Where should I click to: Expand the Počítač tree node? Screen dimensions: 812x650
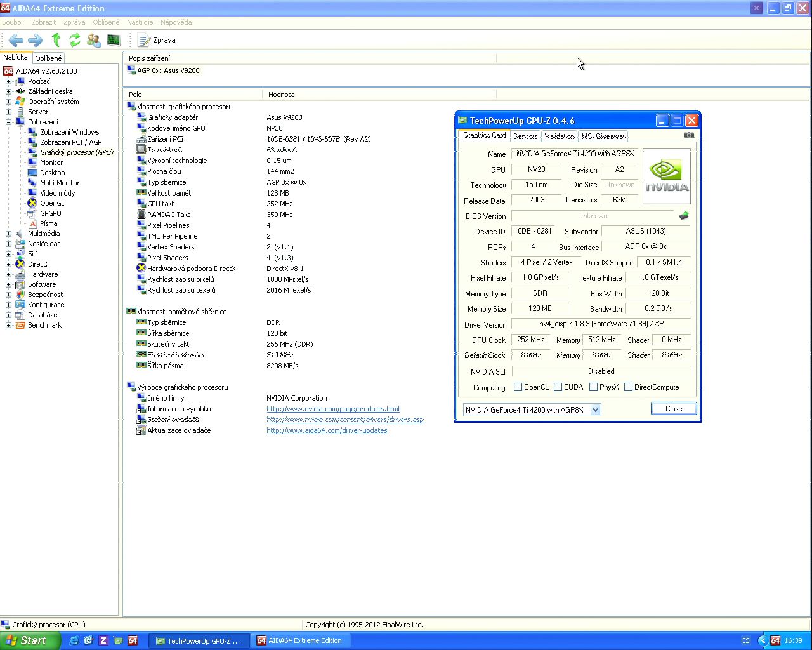click(8, 81)
